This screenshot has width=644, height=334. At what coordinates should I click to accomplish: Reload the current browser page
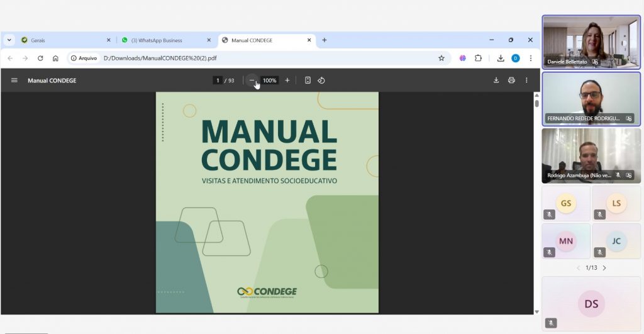point(40,58)
